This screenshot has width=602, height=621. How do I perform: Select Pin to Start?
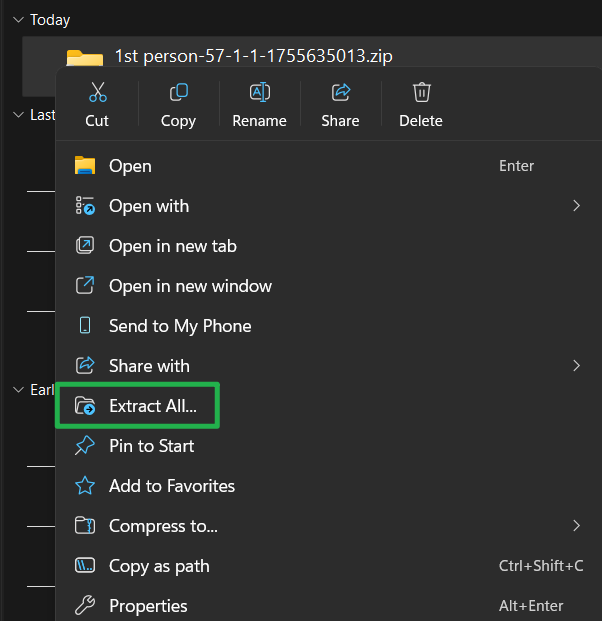(151, 446)
